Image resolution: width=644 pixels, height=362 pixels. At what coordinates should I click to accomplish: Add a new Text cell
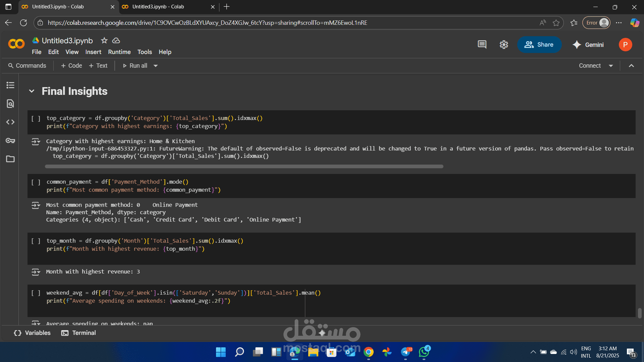click(98, 66)
